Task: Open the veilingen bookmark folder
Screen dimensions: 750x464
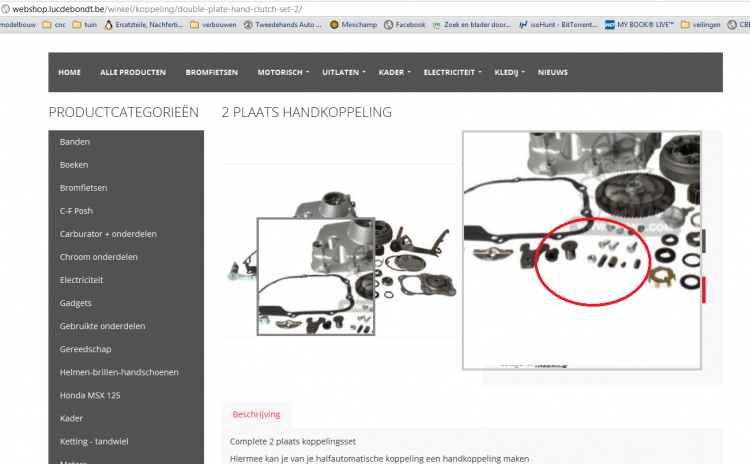Action: click(x=701, y=25)
